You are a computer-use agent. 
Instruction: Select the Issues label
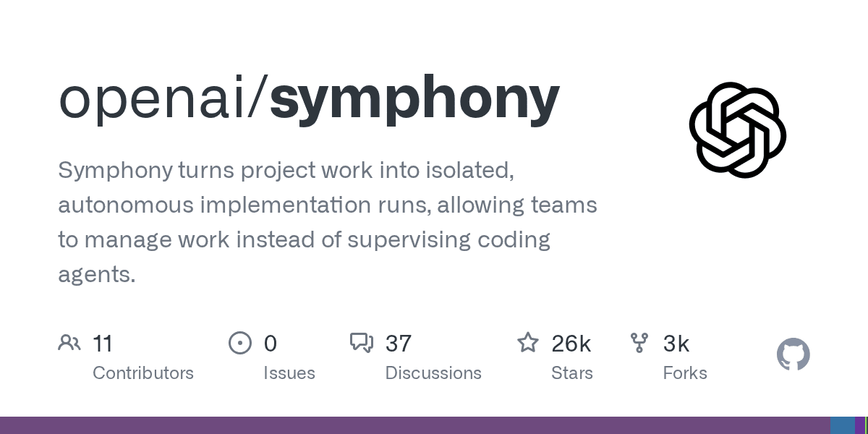click(289, 373)
